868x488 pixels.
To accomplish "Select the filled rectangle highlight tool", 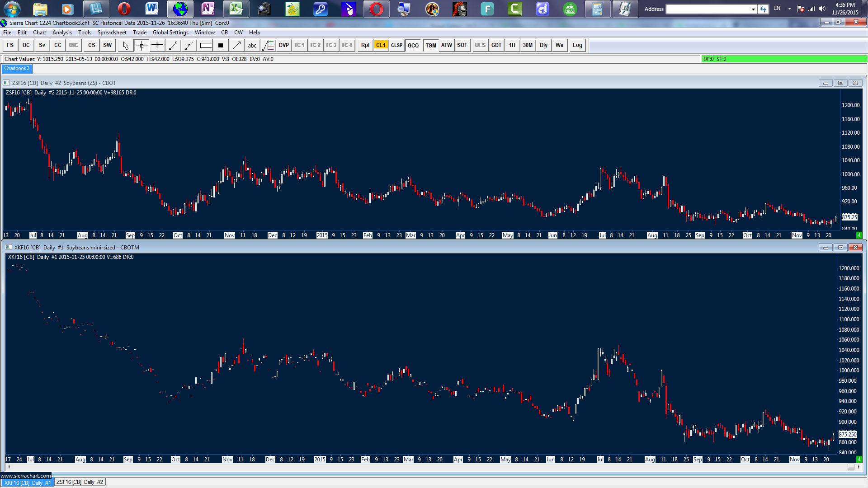I will tap(221, 45).
